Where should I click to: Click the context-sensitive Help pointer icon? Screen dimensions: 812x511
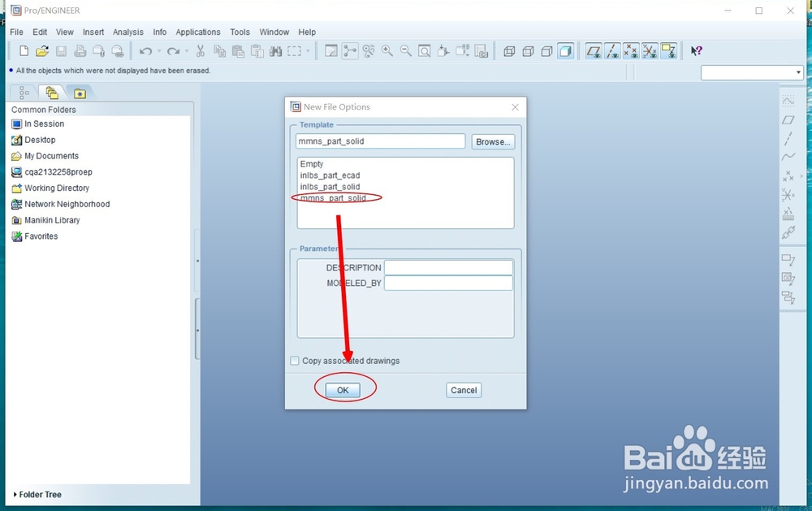click(697, 51)
